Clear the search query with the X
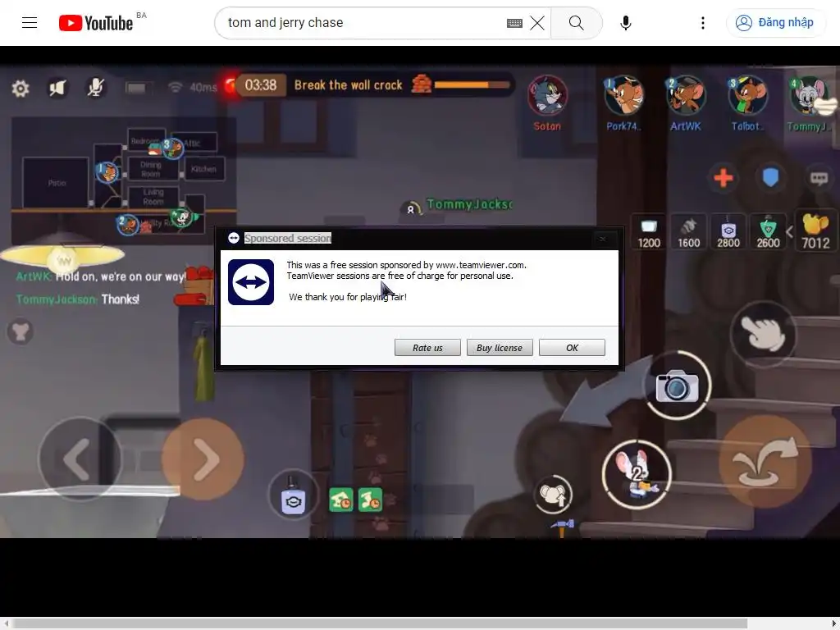The image size is (840, 630). [536, 23]
